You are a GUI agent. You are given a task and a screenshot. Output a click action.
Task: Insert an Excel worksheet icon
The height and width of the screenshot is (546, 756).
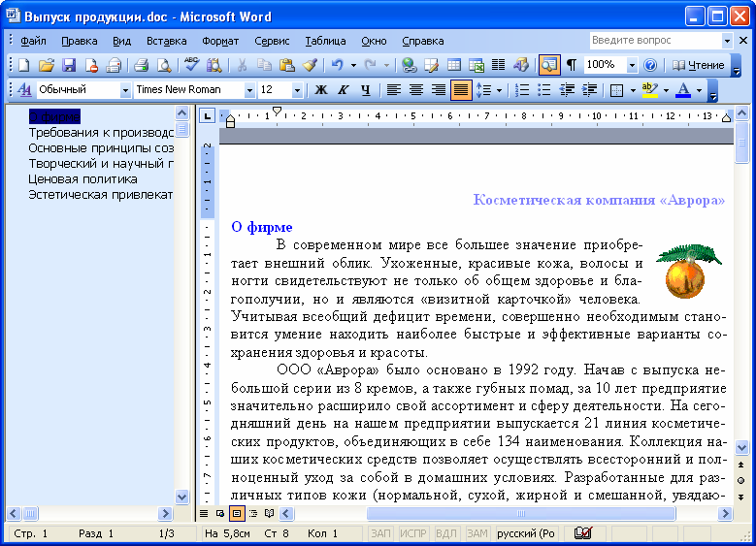(477, 65)
